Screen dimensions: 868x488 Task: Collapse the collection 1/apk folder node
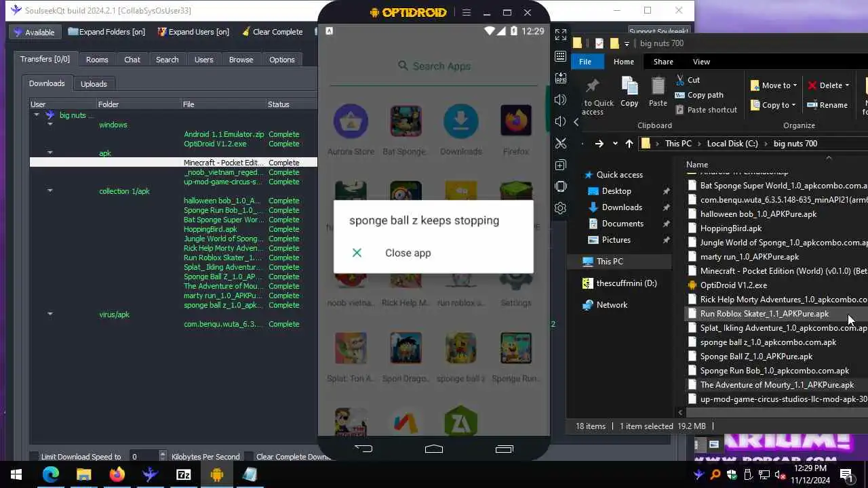[x=50, y=191]
